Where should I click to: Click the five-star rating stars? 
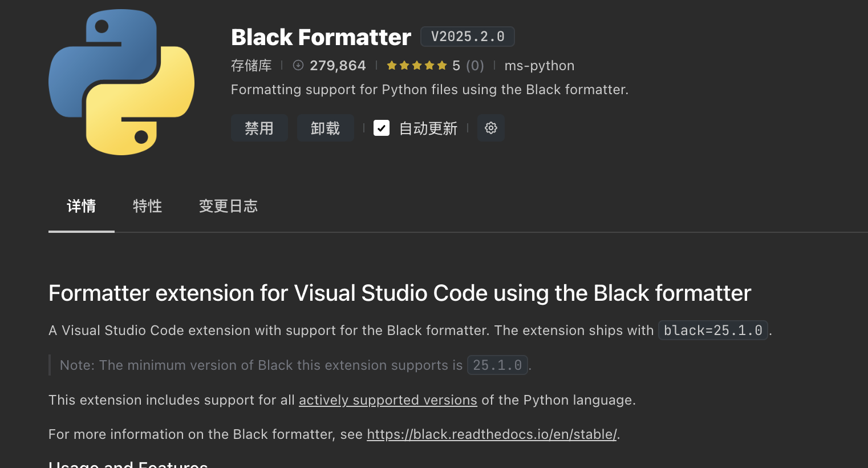tap(417, 66)
